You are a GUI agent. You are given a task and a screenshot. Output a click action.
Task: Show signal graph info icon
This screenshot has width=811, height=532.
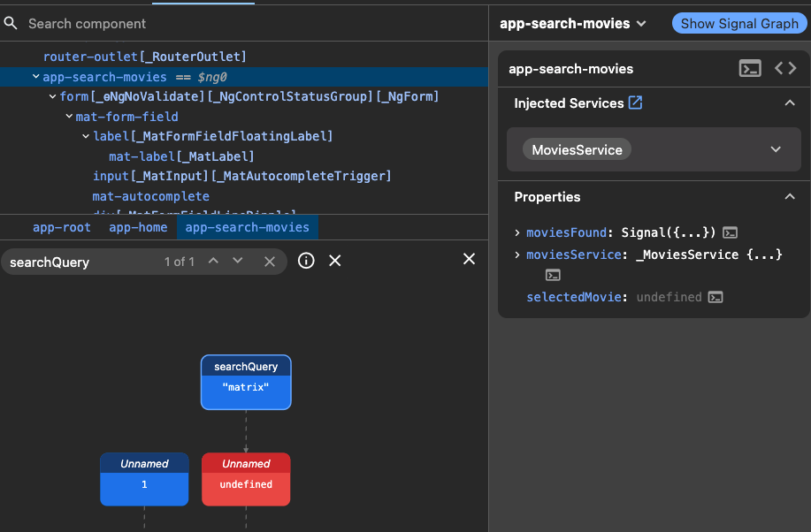pyautogui.click(x=306, y=261)
